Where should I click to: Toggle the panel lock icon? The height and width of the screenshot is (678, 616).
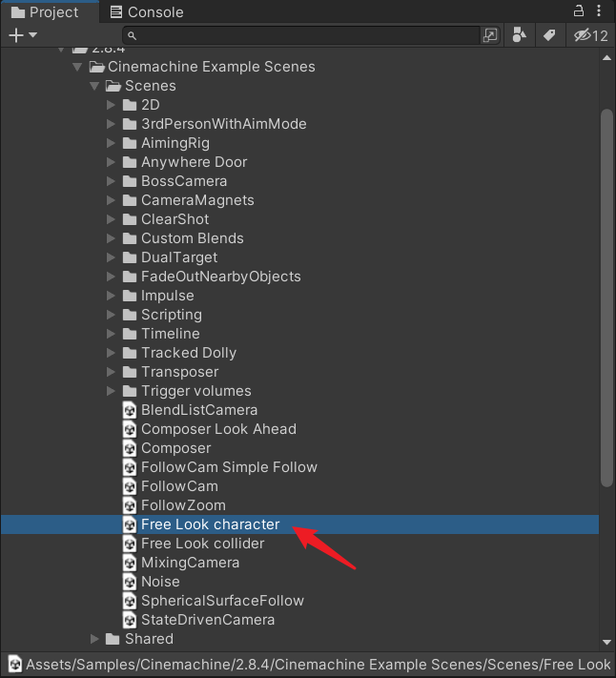click(579, 10)
